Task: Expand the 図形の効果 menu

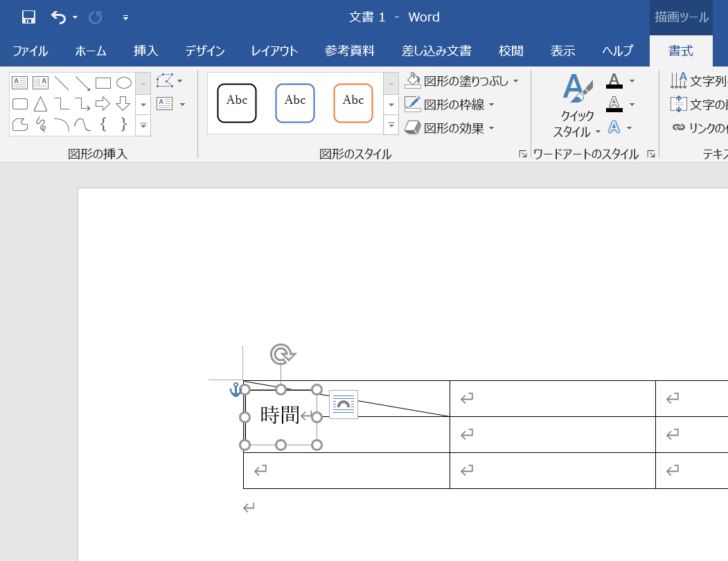Action: (x=491, y=128)
